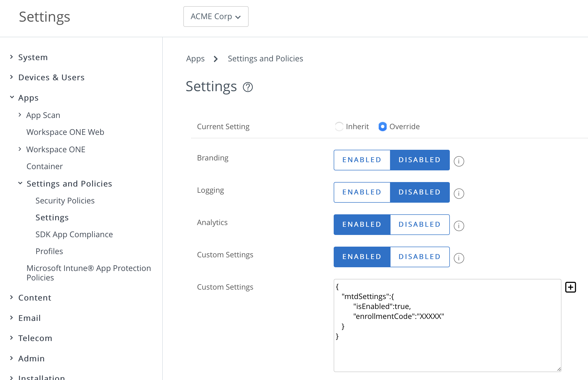Open the Settings help icon
This screenshot has height=380, width=588.
pos(248,87)
